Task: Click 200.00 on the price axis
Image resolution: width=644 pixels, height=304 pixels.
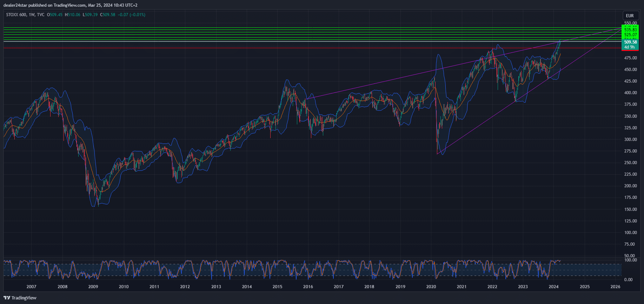Action: click(631, 186)
